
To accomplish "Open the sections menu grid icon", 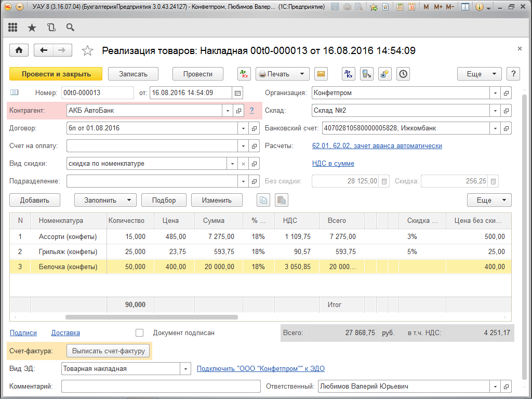I will coord(13,28).
